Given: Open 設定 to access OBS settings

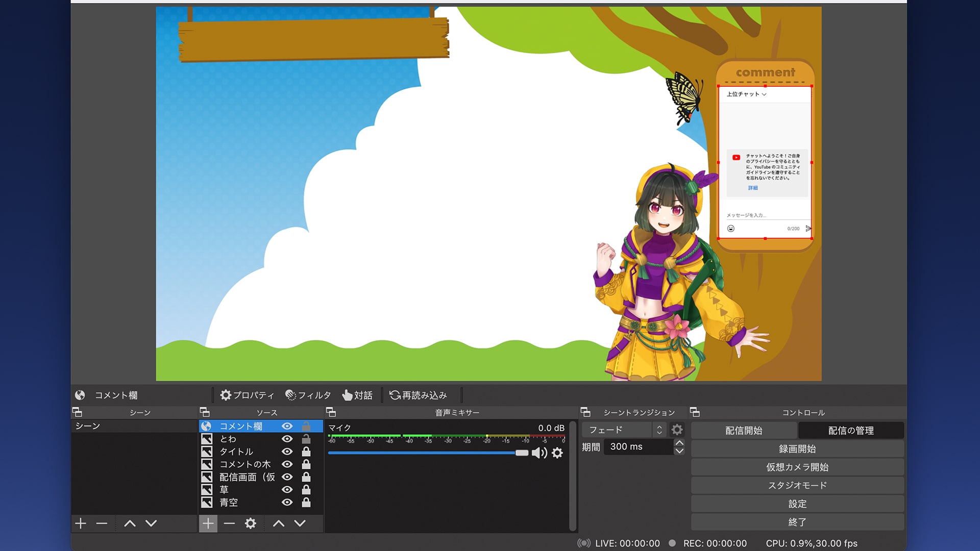Looking at the screenshot, I should click(x=797, y=504).
